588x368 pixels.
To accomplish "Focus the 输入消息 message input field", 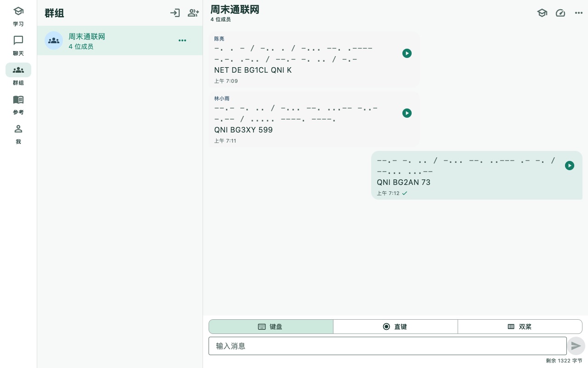I will coord(388,346).
